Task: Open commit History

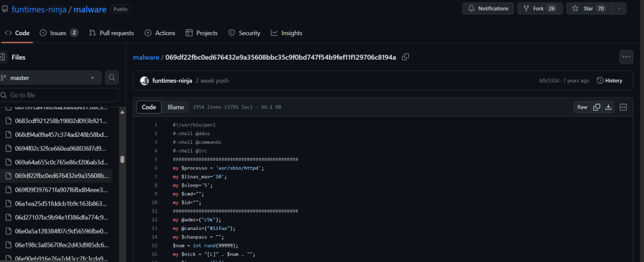Action: click(609, 80)
